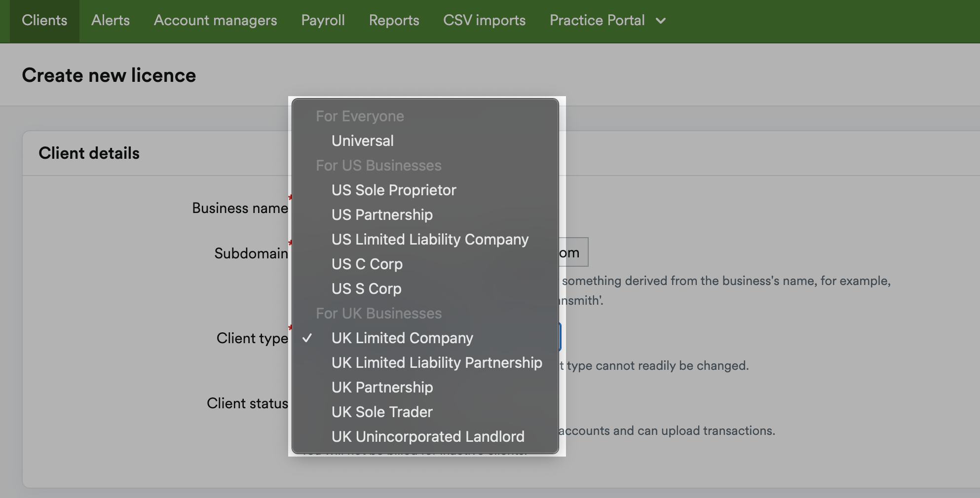Expand the Practice Portal dropdown
Image resolution: width=980 pixels, height=498 pixels.
coord(608,20)
